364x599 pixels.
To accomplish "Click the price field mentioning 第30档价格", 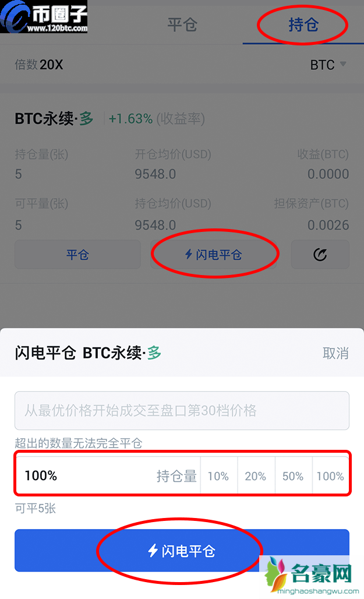I will [182, 411].
